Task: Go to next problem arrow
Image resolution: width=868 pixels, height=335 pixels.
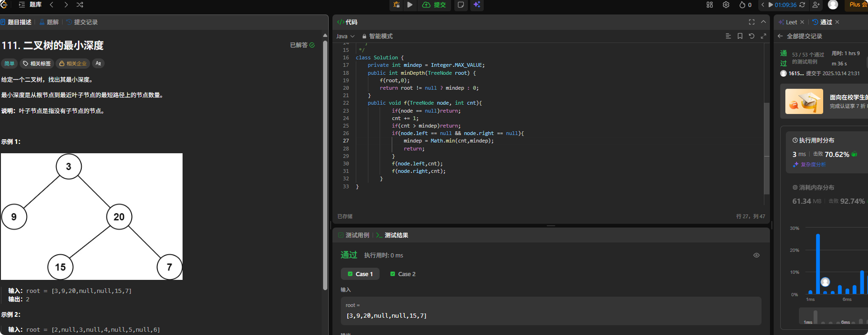Action: (x=66, y=5)
